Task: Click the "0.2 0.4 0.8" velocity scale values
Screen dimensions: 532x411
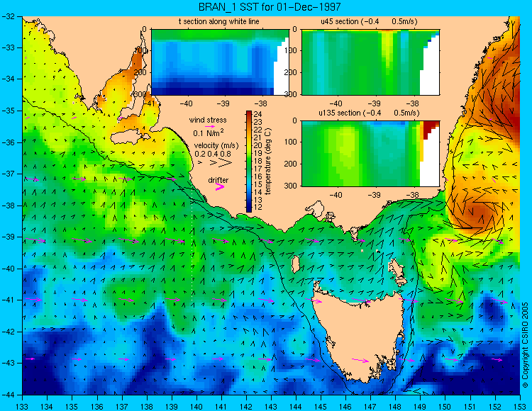Action: pyautogui.click(x=213, y=154)
